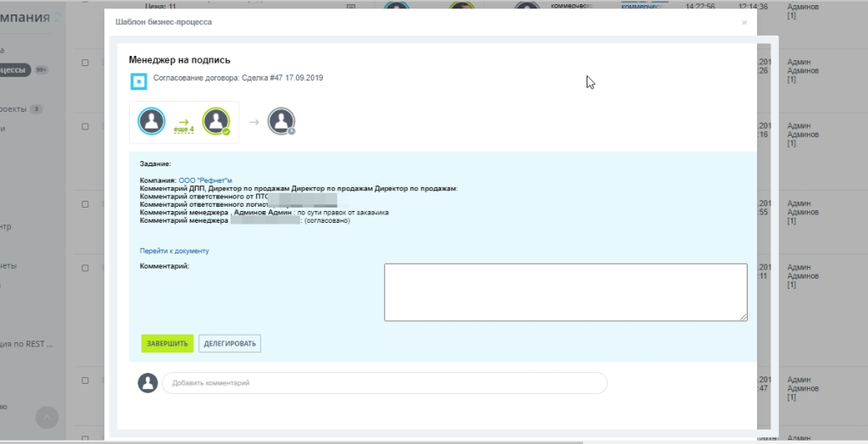The width and height of the screenshot is (868, 444).
Task: Expand the hidden participants via "еще 4"
Action: [x=184, y=129]
